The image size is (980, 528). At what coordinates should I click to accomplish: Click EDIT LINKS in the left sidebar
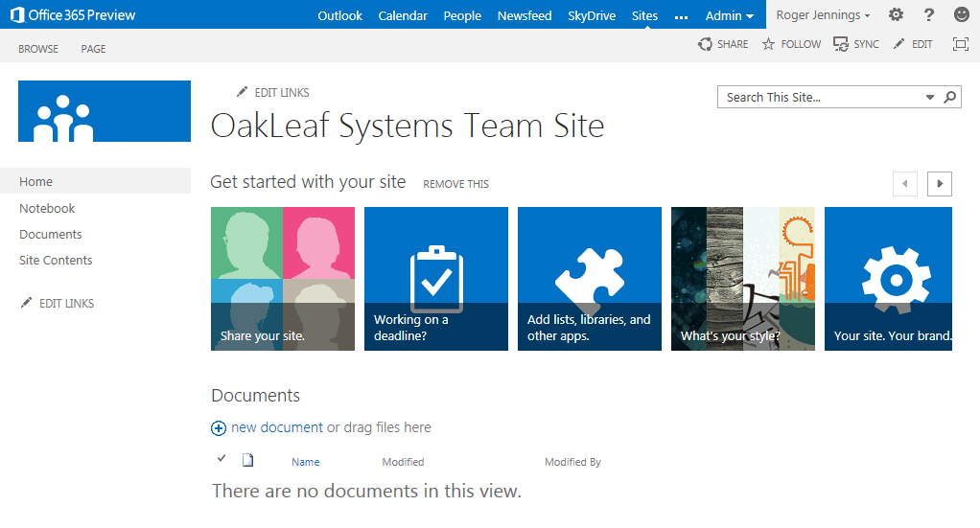tap(58, 303)
